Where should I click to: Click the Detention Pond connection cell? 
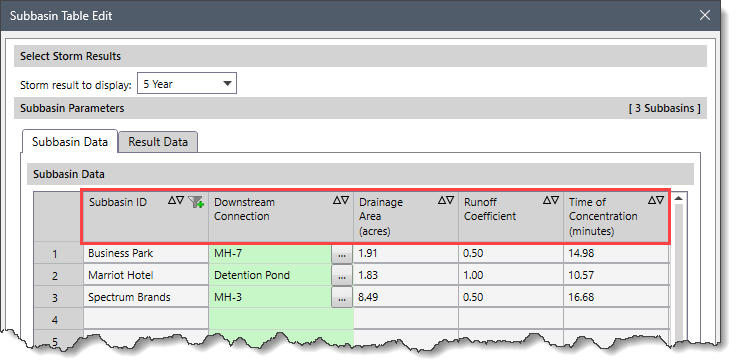coord(270,276)
